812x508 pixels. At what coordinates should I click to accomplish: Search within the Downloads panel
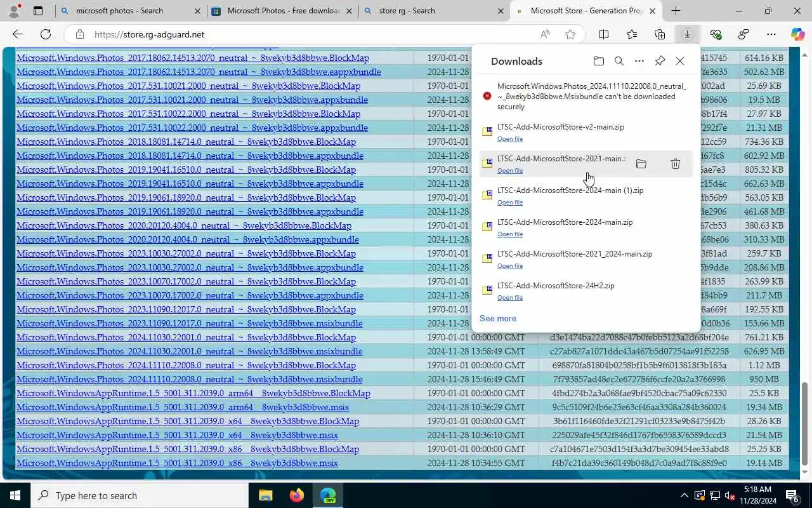point(619,61)
